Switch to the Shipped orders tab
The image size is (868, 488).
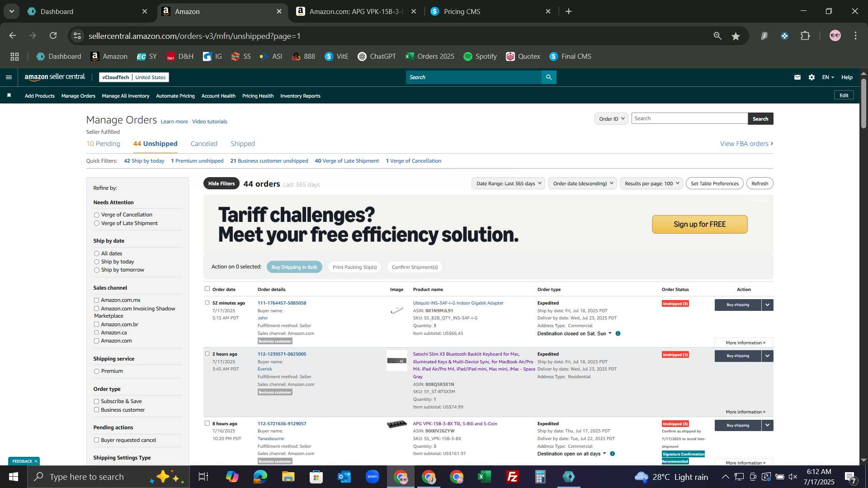point(243,144)
